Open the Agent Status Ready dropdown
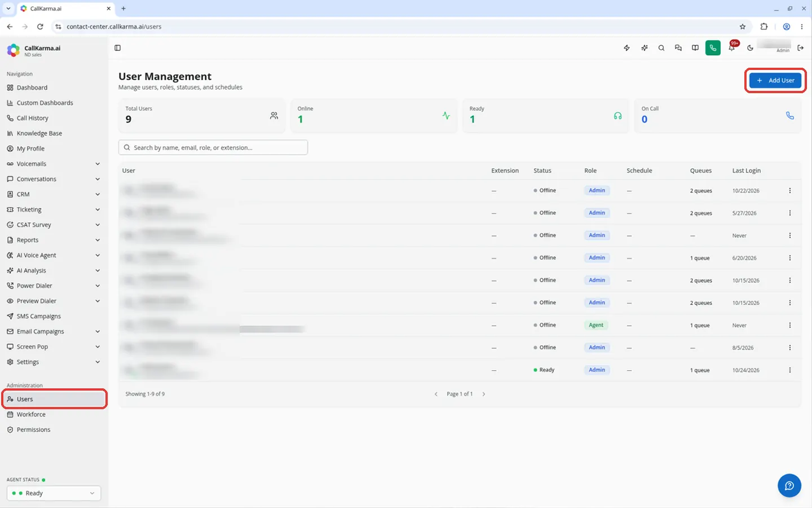 tap(54, 493)
